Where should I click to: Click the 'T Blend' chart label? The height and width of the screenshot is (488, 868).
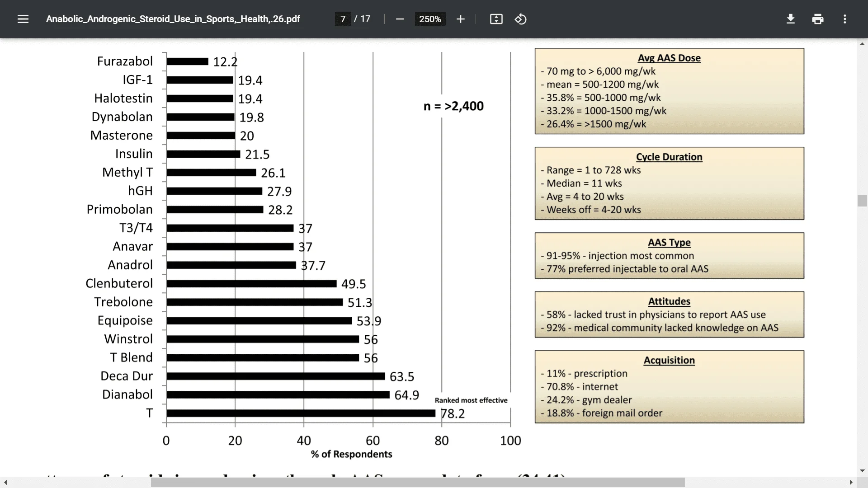132,357
